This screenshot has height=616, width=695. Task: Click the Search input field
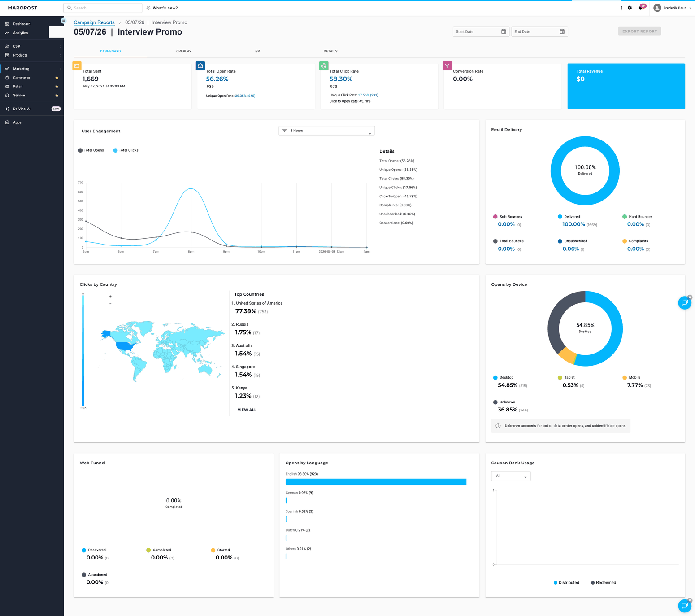(x=103, y=8)
